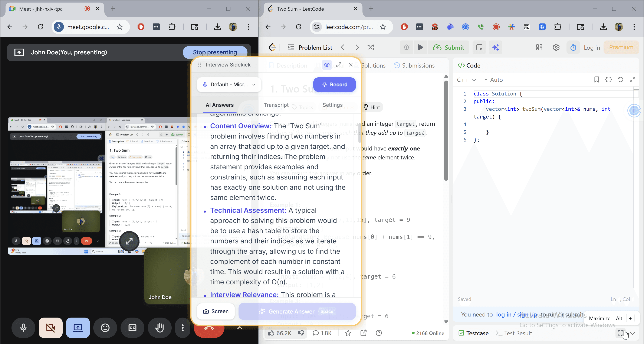Open the microphone device selector in Interview Sidekick

229,84
